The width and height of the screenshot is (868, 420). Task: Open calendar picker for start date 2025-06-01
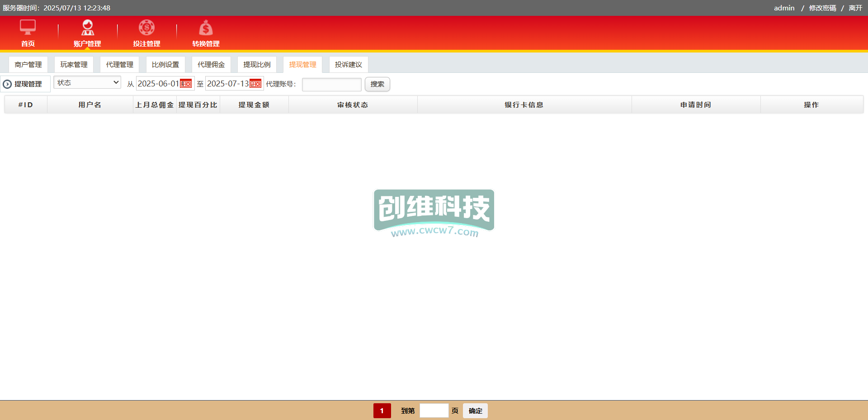(x=186, y=84)
